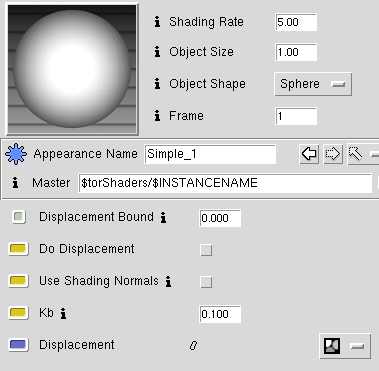The image size is (379, 371).
Task: Click the info icon beside Displacement Bound
Action: click(x=163, y=217)
